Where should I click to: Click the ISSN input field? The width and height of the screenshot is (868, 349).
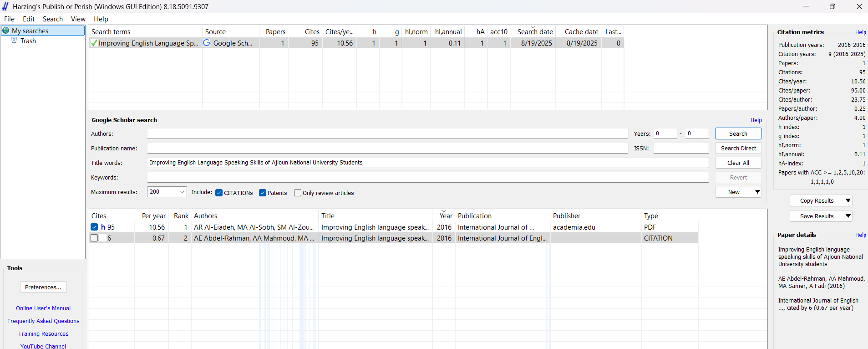click(681, 148)
